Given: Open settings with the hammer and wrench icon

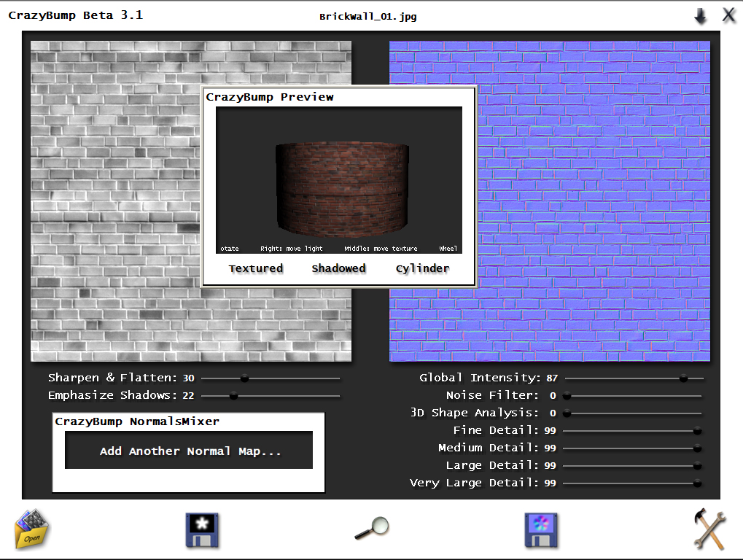Looking at the screenshot, I should pyautogui.click(x=710, y=529).
